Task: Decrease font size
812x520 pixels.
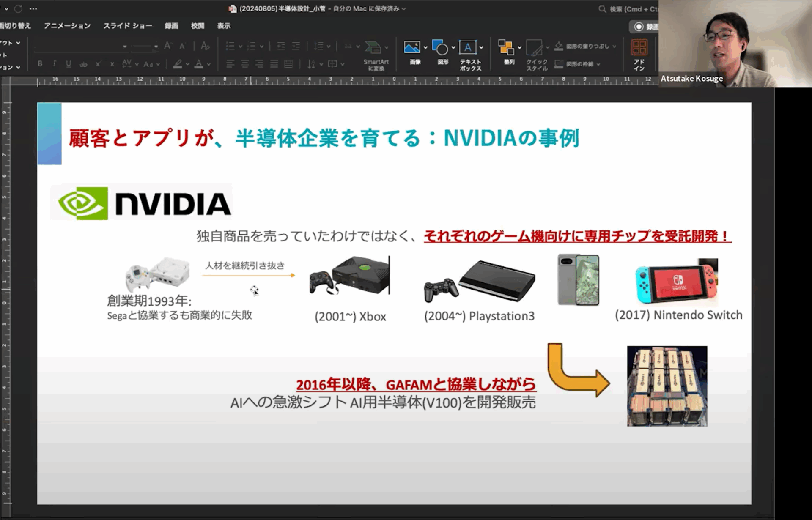Action: coord(182,46)
